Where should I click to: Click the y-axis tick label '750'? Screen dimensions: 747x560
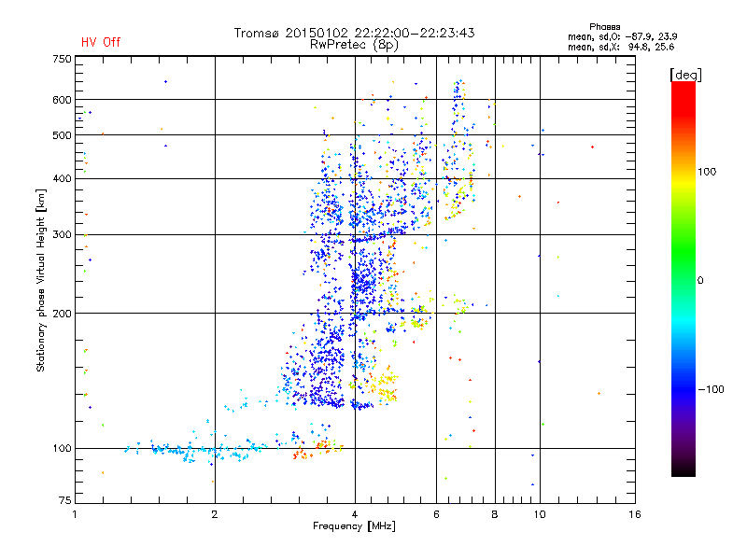pos(62,59)
